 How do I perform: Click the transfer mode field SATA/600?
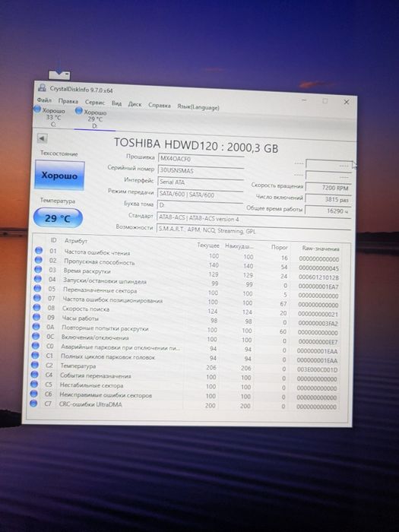pos(200,195)
